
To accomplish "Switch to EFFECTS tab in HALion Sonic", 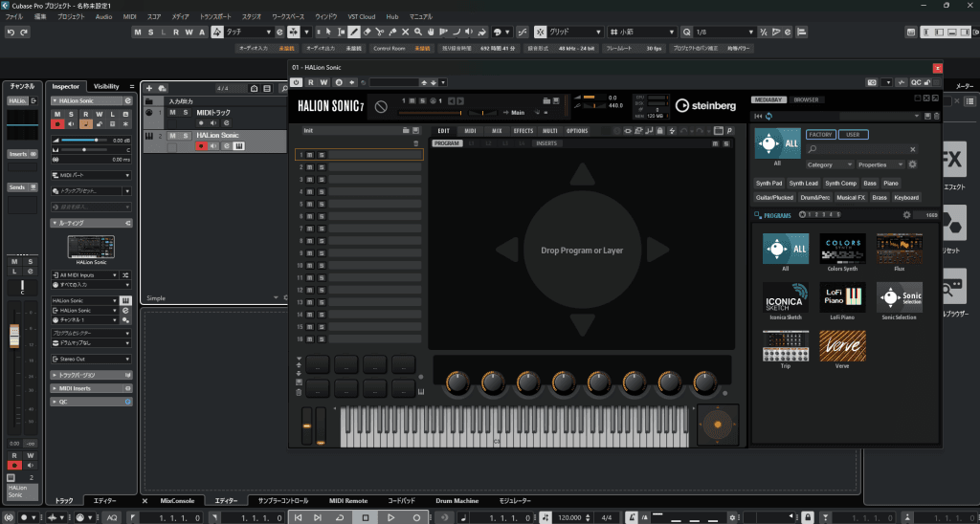I will [x=523, y=131].
